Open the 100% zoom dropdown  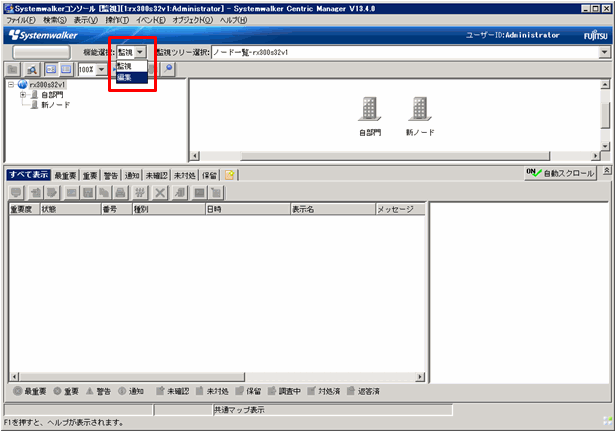(x=101, y=70)
